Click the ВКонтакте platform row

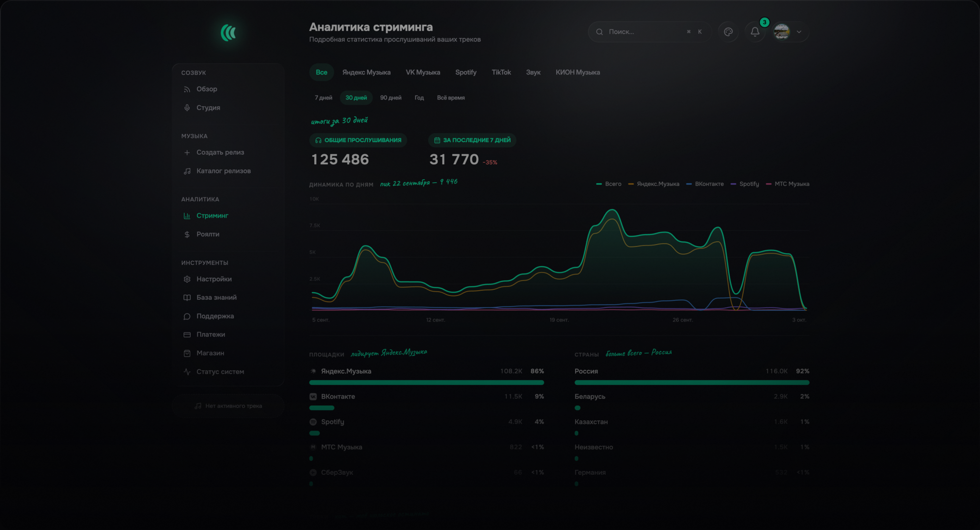(x=427, y=402)
